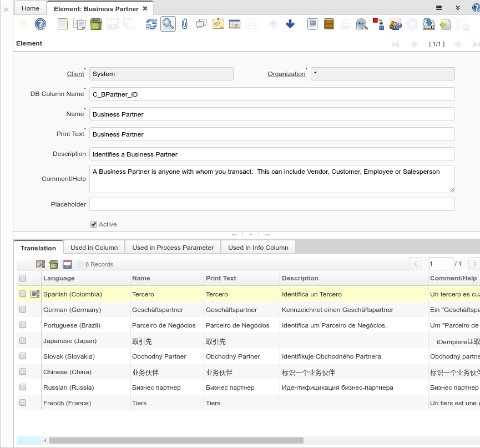Open the Used in Process Parameter tab

point(173,248)
